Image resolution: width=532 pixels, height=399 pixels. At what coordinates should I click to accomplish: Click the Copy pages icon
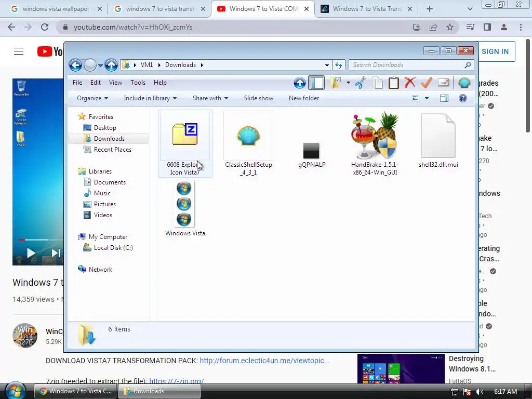coord(377,83)
